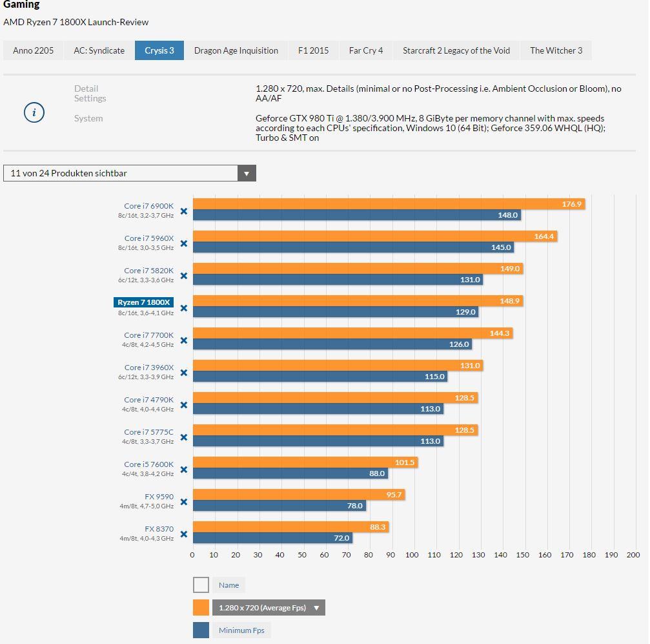The image size is (650, 644).
Task: Toggle the Name checkbox in legend
Action: point(201,585)
